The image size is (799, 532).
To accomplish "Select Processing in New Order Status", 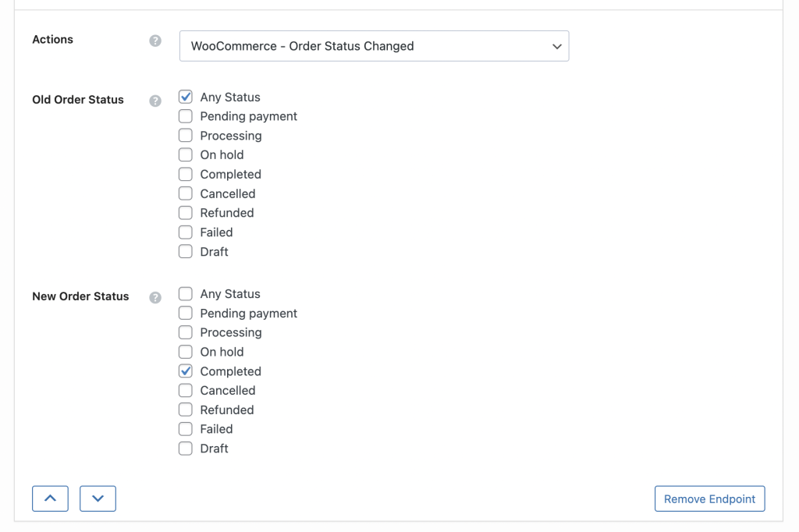I will [x=185, y=332].
